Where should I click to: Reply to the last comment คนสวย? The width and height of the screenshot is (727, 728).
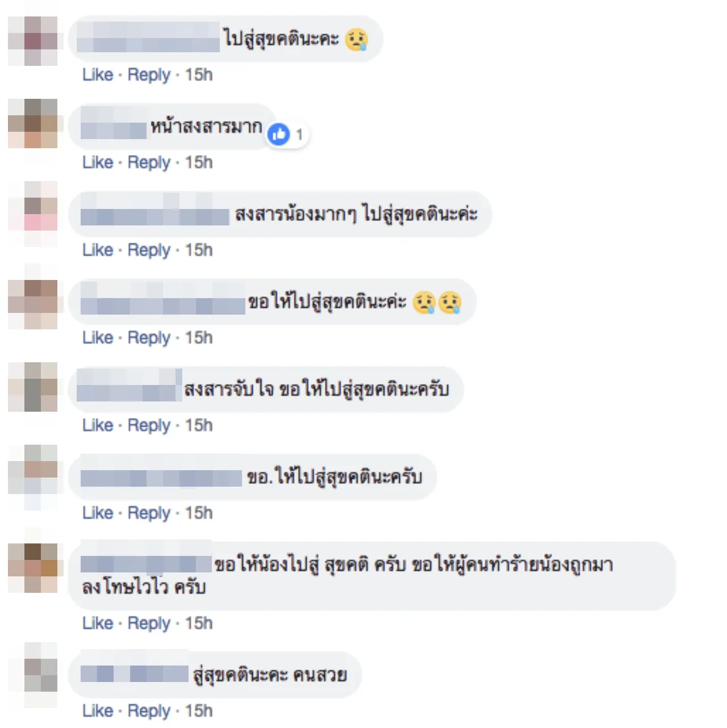coord(149,711)
